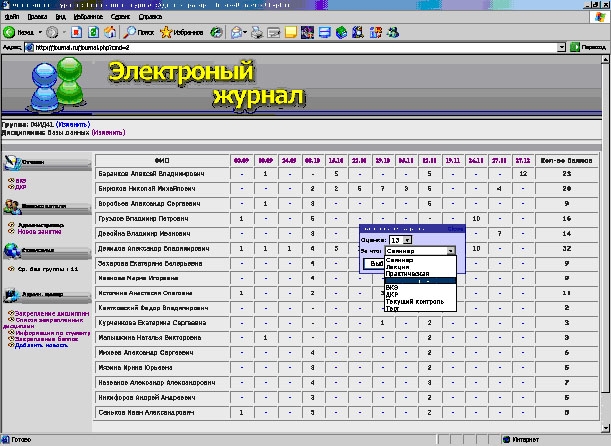611x446 pixels.
Task: Click the Print icon in toolbar
Action: pos(256,33)
